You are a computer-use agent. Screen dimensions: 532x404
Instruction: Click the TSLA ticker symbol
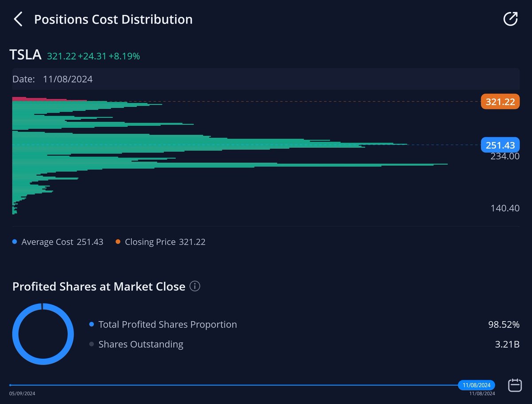25,55
